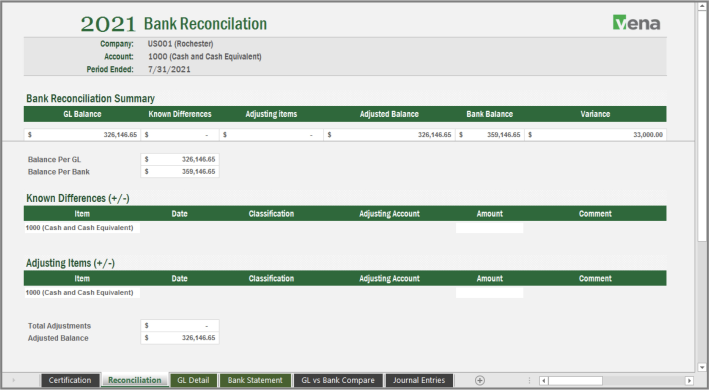Image resolution: width=709 pixels, height=390 pixels.
Task: Click the horizontal scrollbar right arrow
Action: pyautogui.click(x=689, y=381)
